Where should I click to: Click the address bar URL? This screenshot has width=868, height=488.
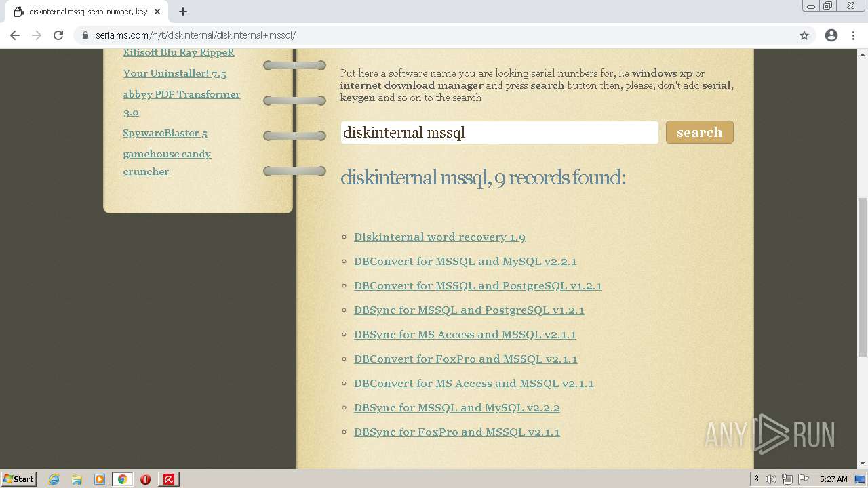[x=195, y=35]
